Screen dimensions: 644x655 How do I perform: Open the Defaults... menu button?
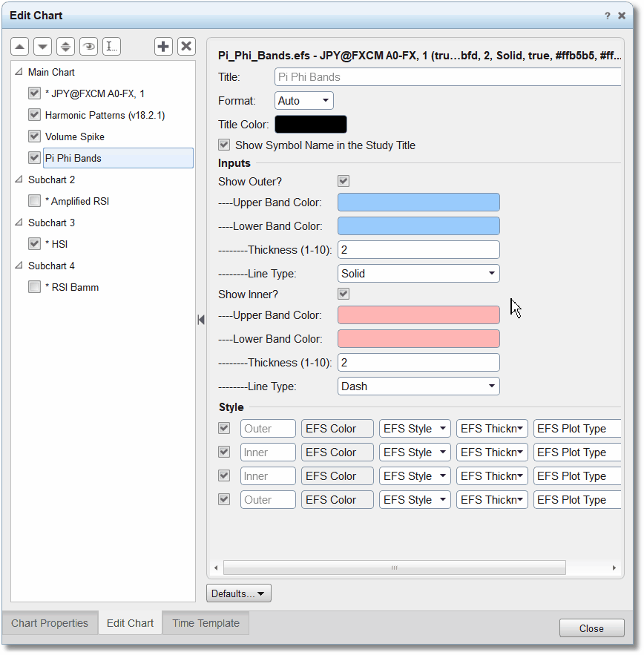tap(239, 593)
